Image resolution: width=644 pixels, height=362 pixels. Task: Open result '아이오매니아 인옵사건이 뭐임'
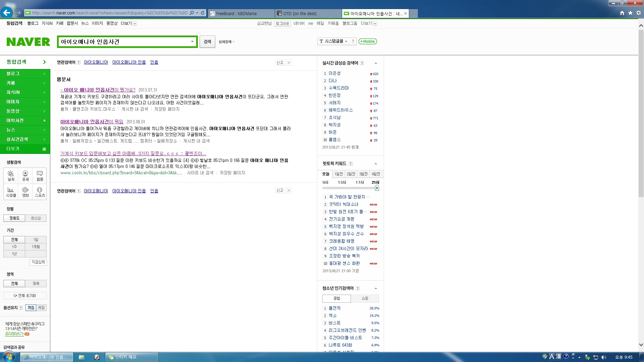click(x=92, y=122)
